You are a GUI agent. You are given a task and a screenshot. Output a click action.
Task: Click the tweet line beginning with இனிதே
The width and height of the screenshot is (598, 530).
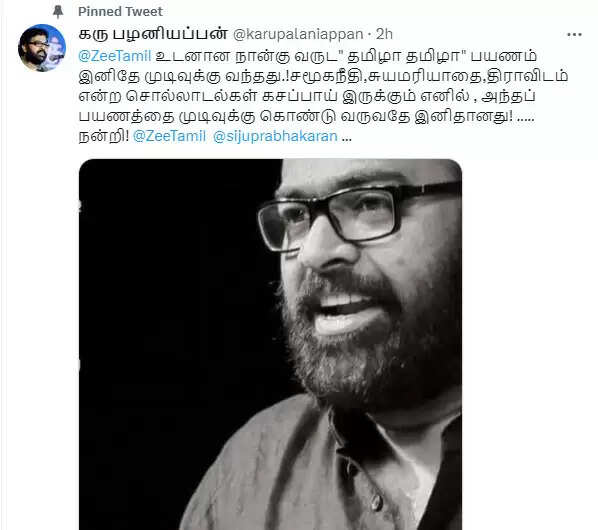323,76
